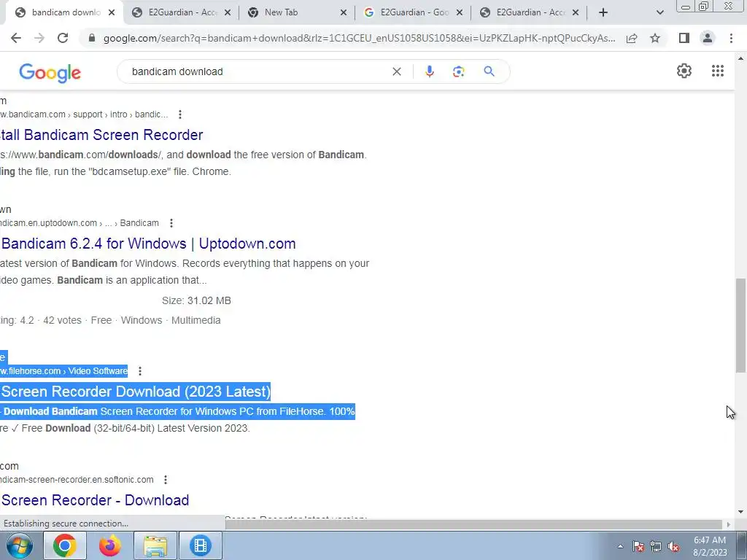Switch to the bandicam download tab
Image resolution: width=747 pixels, height=560 pixels.
tap(66, 12)
